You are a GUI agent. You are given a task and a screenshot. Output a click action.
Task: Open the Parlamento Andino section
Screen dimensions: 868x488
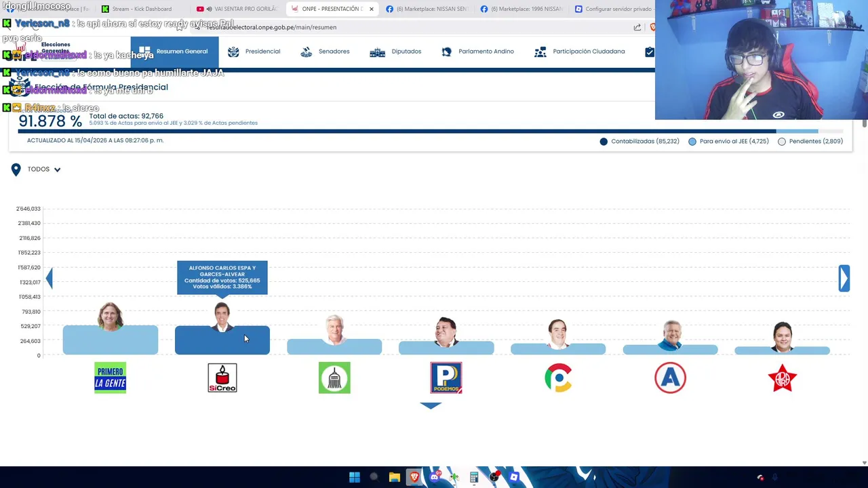point(477,52)
